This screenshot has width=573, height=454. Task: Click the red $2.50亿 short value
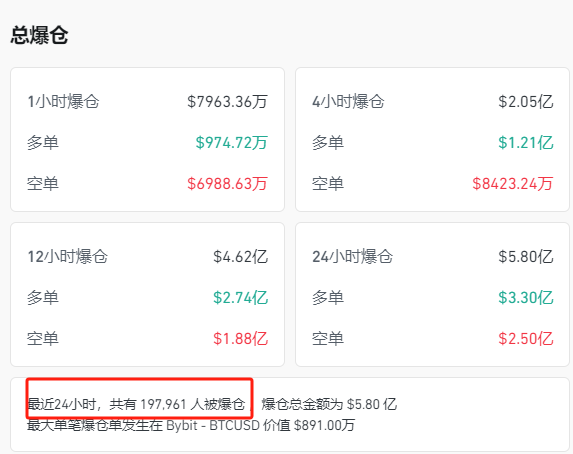[526, 338]
